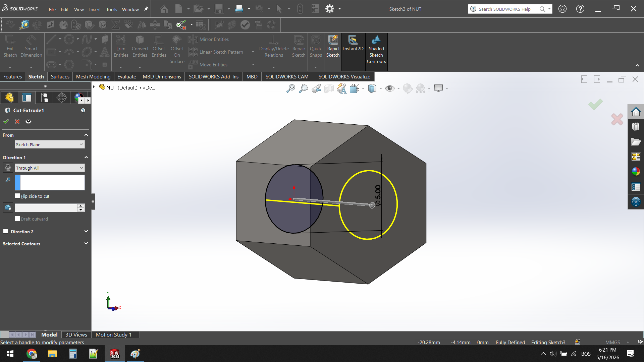Viewport: 644px width, 362px height.
Task: Collapse the From section
Action: click(86, 135)
